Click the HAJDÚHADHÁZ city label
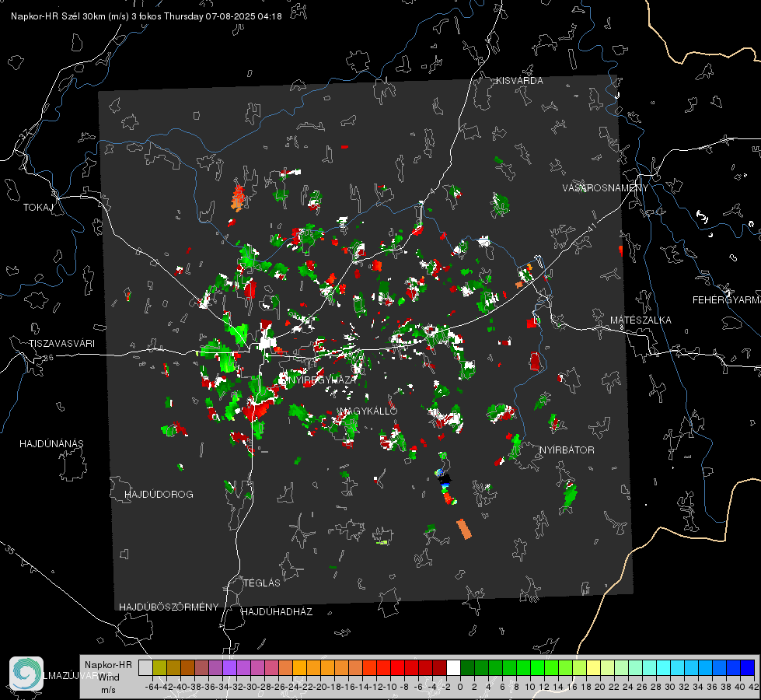This screenshot has height=700, width=761. pyautogui.click(x=277, y=612)
